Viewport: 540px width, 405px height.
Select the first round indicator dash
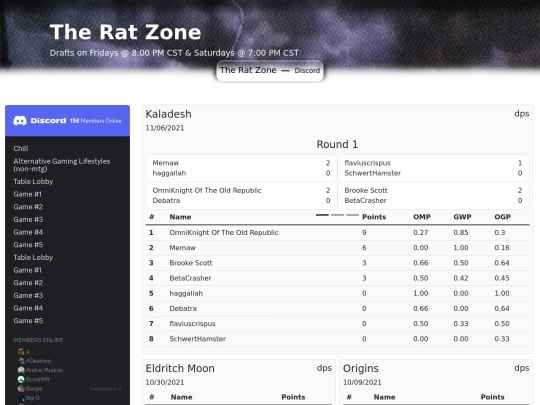click(x=322, y=215)
